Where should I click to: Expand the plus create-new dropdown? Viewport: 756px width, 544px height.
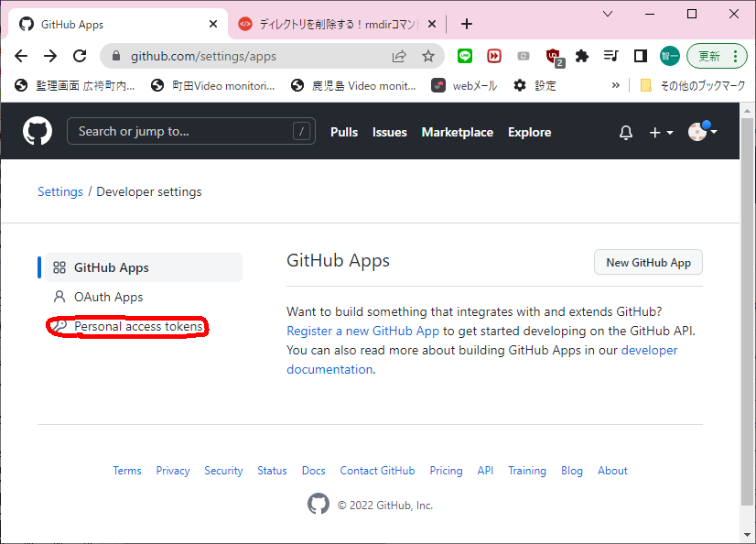point(661,132)
